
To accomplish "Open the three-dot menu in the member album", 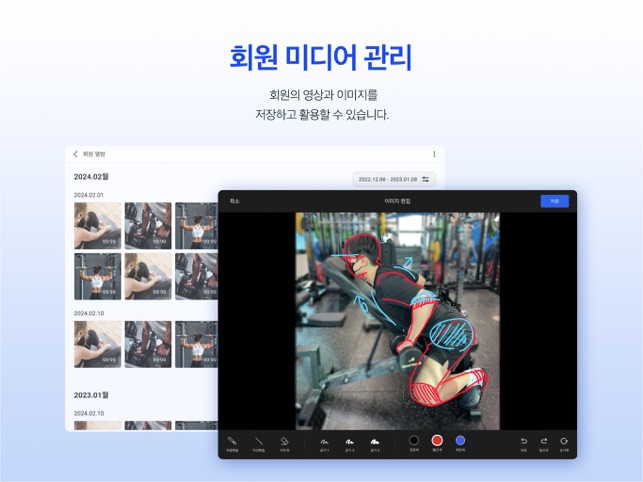I will [x=434, y=154].
